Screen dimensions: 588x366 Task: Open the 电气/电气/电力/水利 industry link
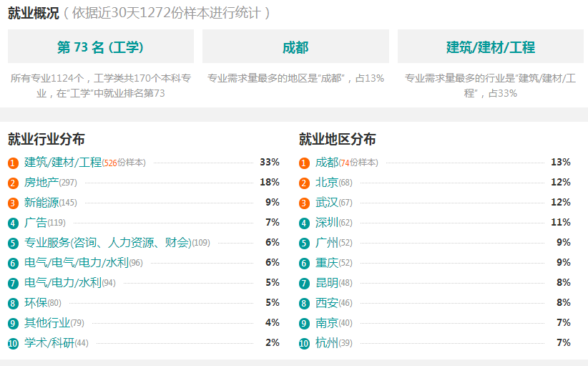[x=77, y=262]
